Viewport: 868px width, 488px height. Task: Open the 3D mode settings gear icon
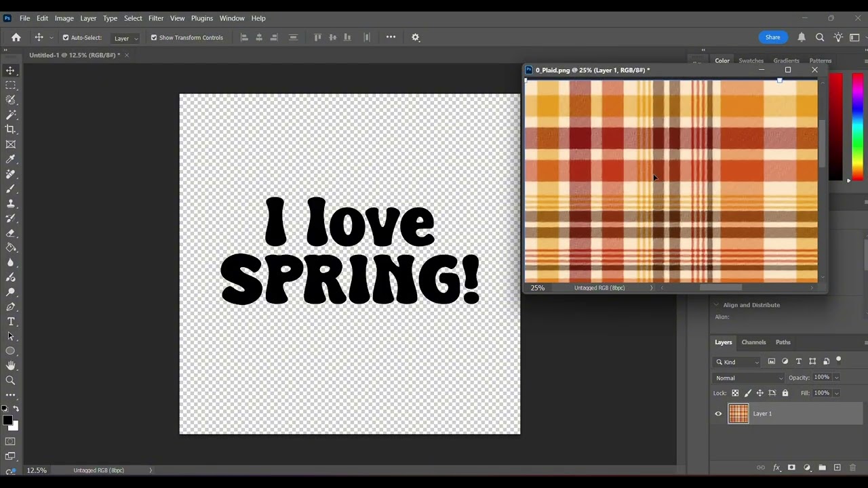pyautogui.click(x=416, y=37)
